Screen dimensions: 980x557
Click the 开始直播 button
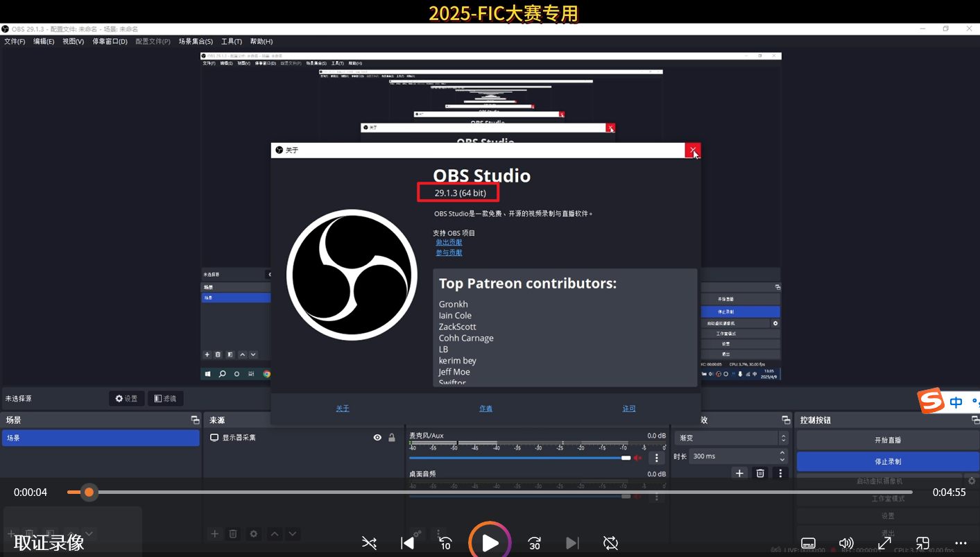pyautogui.click(x=888, y=440)
